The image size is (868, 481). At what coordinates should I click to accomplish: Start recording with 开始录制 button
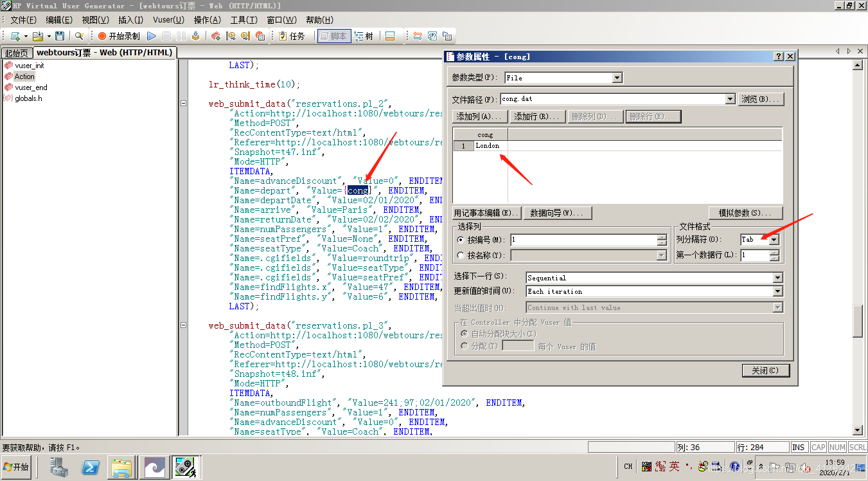(118, 36)
